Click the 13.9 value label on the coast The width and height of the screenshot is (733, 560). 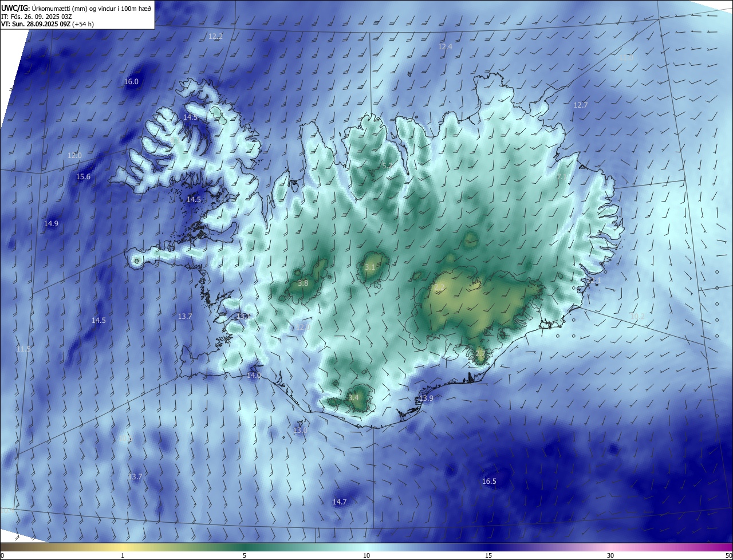(x=426, y=399)
